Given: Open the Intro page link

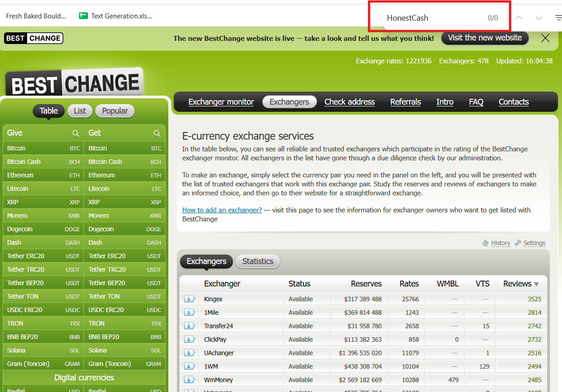Looking at the screenshot, I should tap(445, 102).
